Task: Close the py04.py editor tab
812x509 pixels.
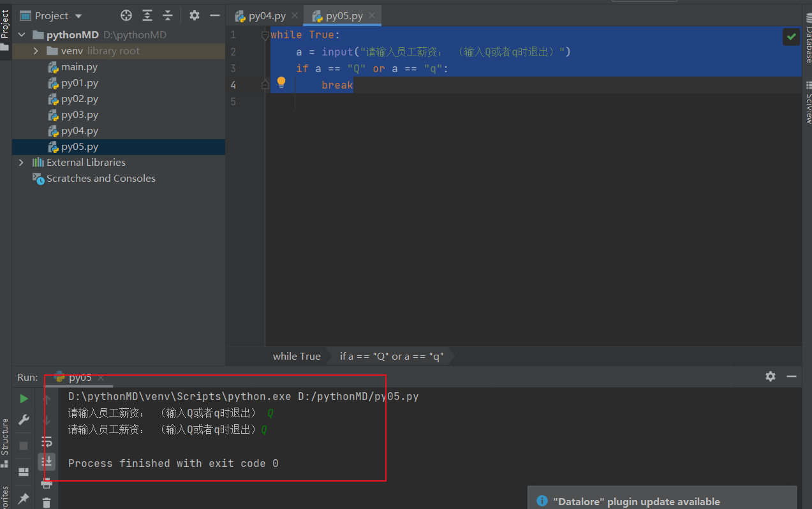Action: pyautogui.click(x=295, y=16)
